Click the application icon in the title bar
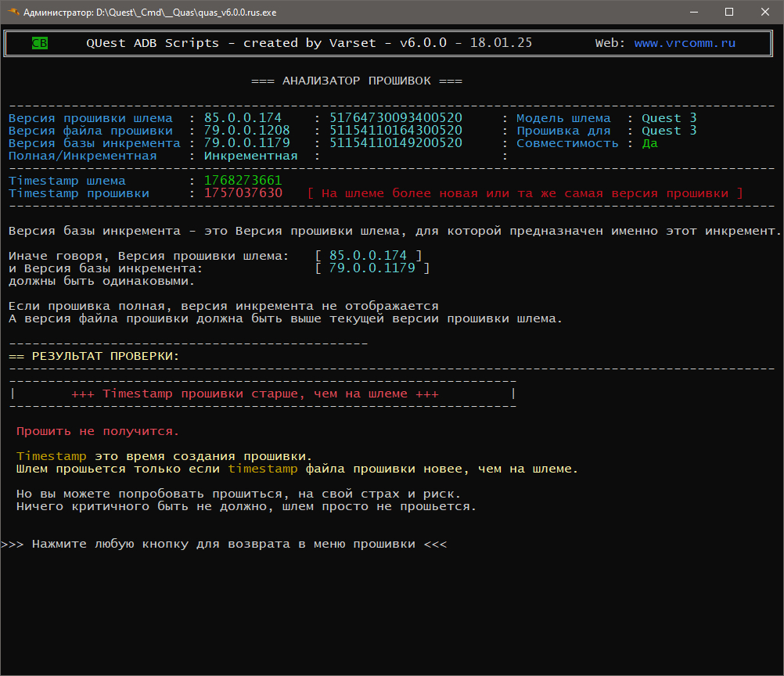Viewport: 784px width, 676px height. coord(13,12)
